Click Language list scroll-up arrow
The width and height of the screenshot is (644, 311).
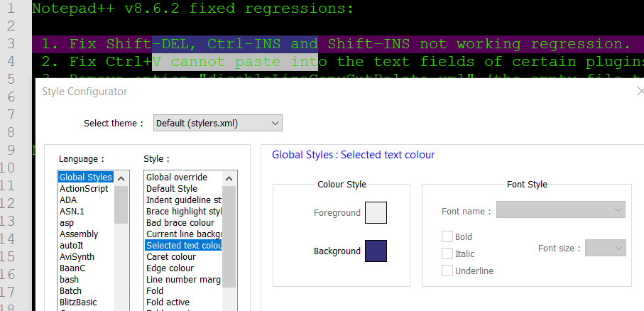pyautogui.click(x=121, y=179)
